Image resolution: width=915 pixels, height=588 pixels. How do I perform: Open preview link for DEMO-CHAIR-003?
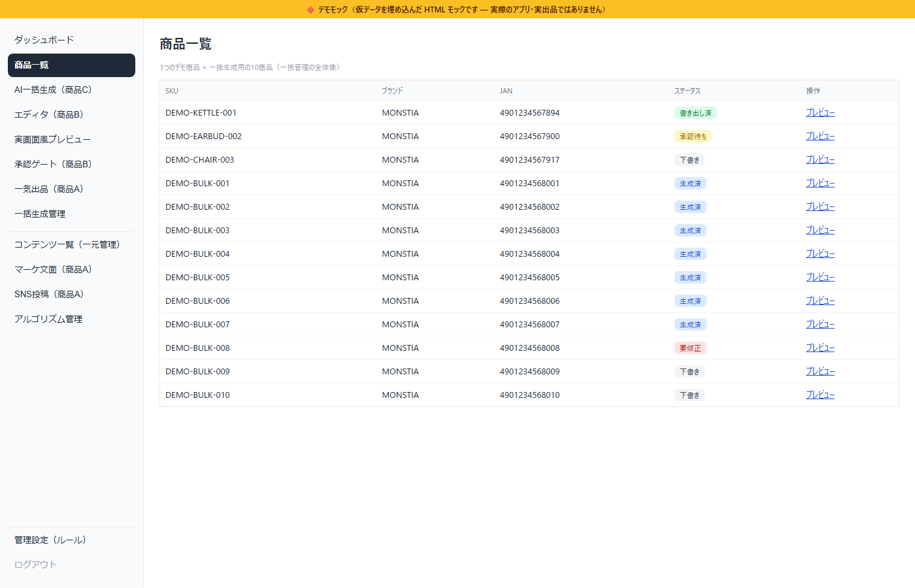point(820,159)
